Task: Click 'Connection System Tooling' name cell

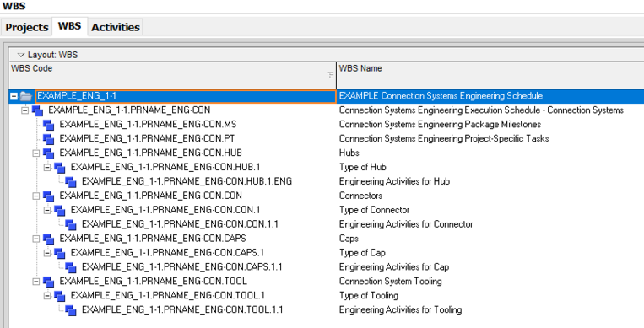Action: [390, 281]
